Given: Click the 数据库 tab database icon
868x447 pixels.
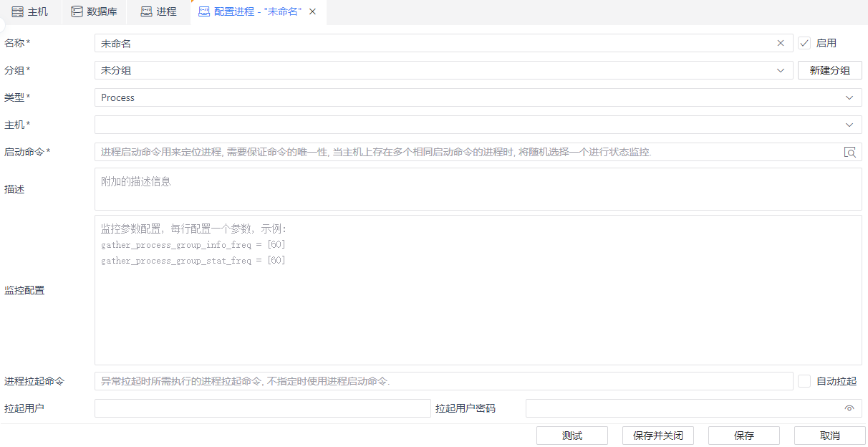Looking at the screenshot, I should point(77,11).
